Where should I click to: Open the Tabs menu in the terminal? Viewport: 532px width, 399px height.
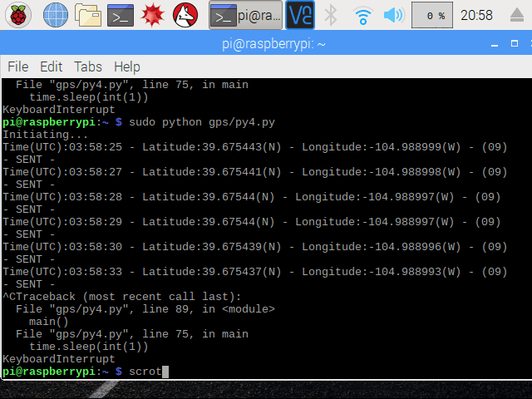click(88, 66)
